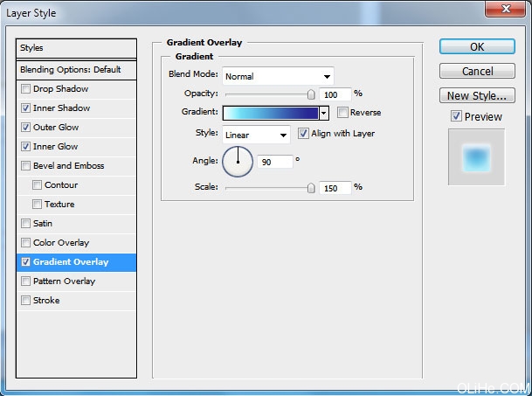Click the style preview thumbnail
The image size is (532, 396).
tap(477, 157)
